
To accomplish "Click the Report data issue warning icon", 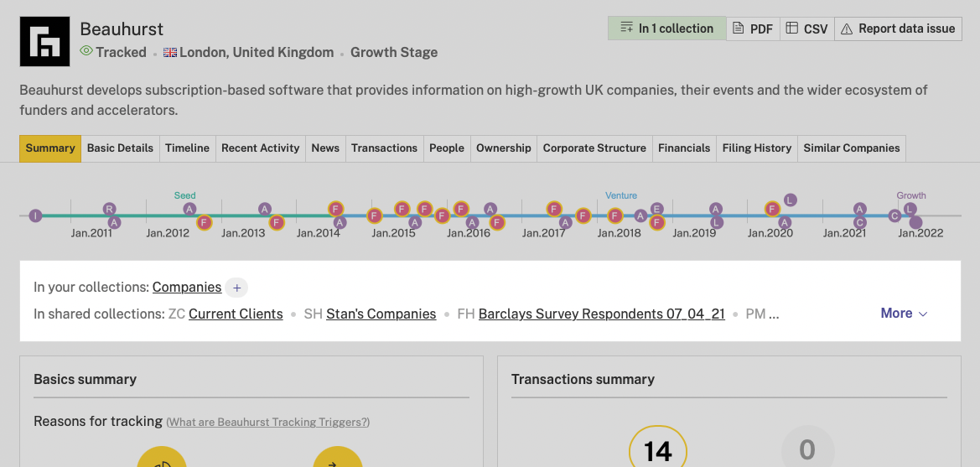I will [847, 29].
